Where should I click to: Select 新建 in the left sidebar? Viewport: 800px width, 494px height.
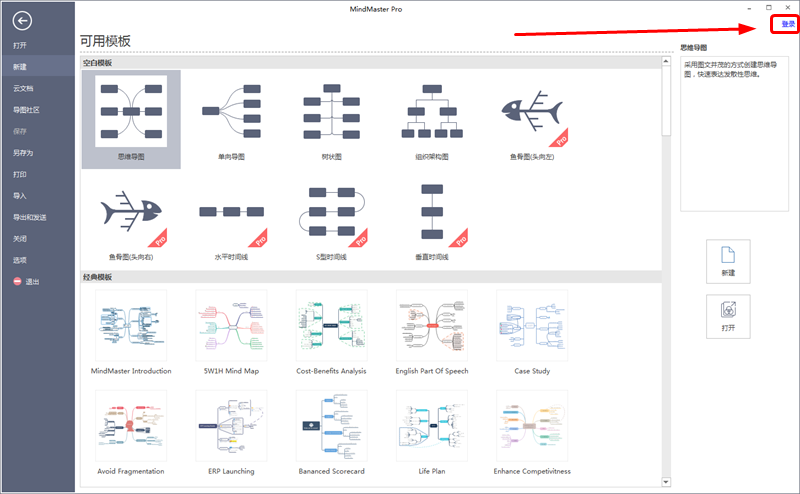[38, 67]
